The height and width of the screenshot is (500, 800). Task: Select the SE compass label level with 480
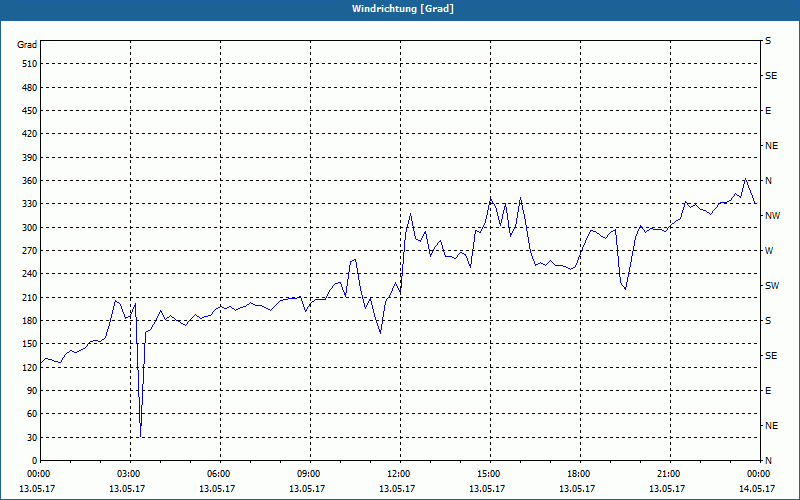tap(771, 76)
